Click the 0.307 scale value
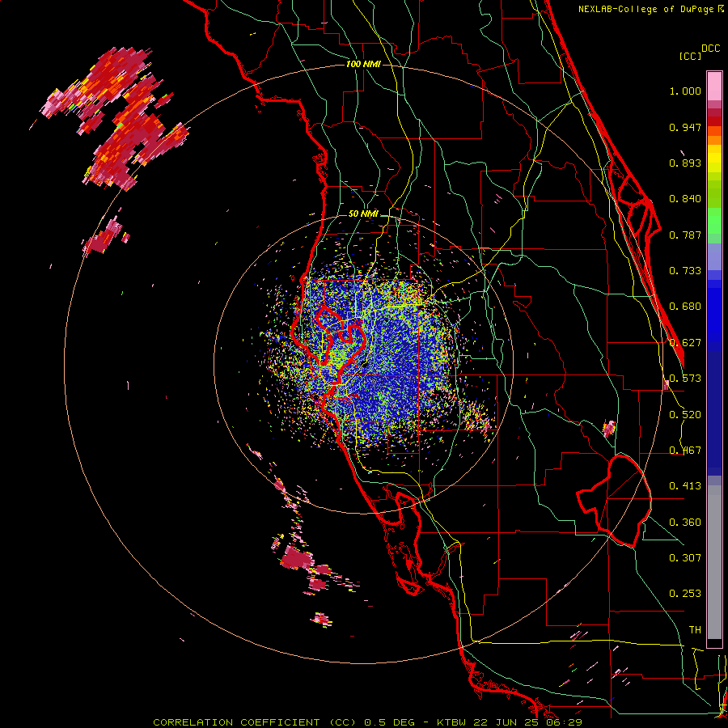 685,557
